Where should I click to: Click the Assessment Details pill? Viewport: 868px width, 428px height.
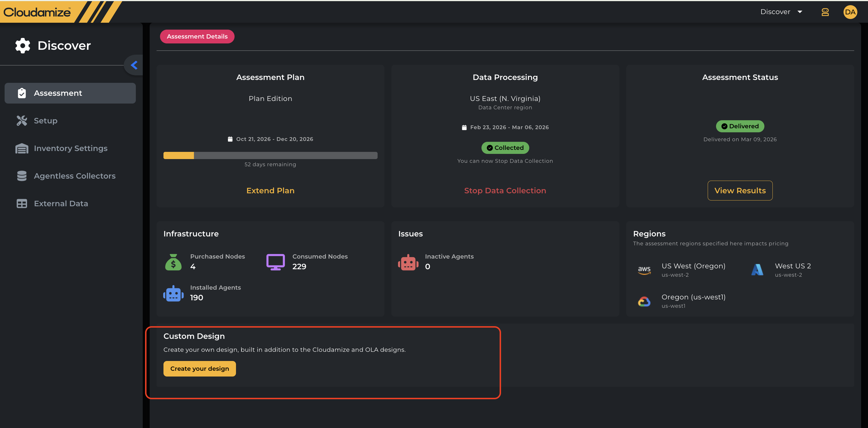[x=197, y=36]
